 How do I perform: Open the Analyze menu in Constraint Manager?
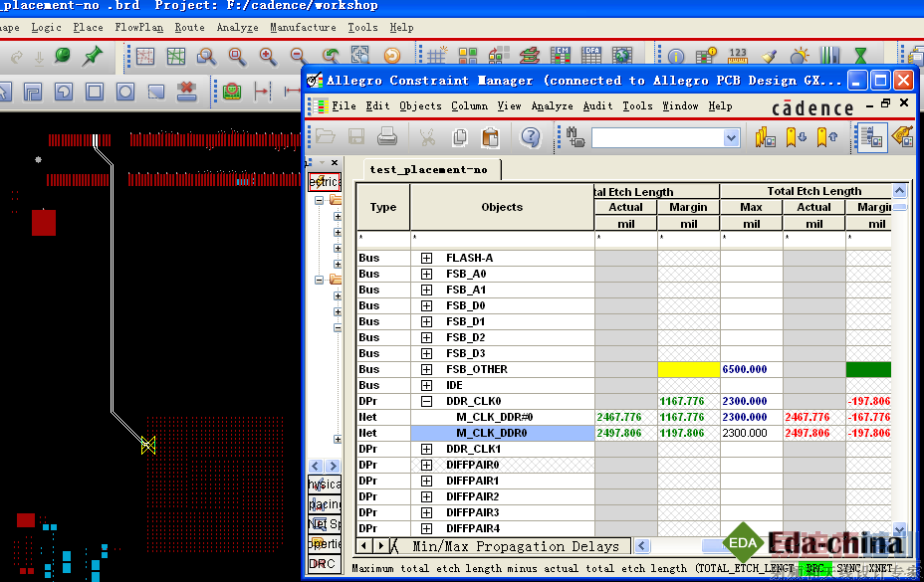coord(552,105)
